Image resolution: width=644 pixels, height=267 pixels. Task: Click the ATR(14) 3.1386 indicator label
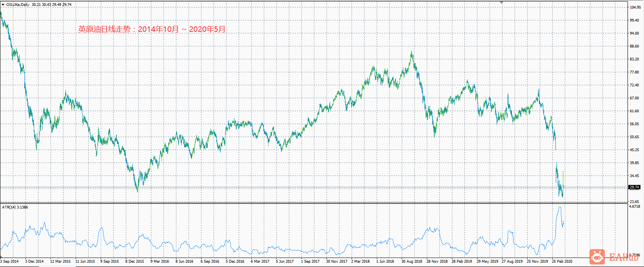pos(15,207)
